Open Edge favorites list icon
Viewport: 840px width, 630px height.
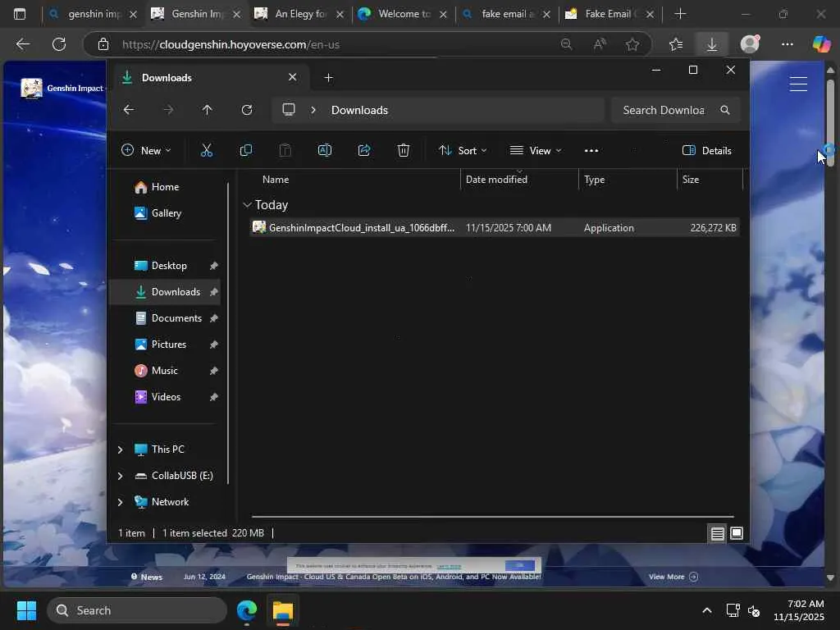tap(676, 44)
